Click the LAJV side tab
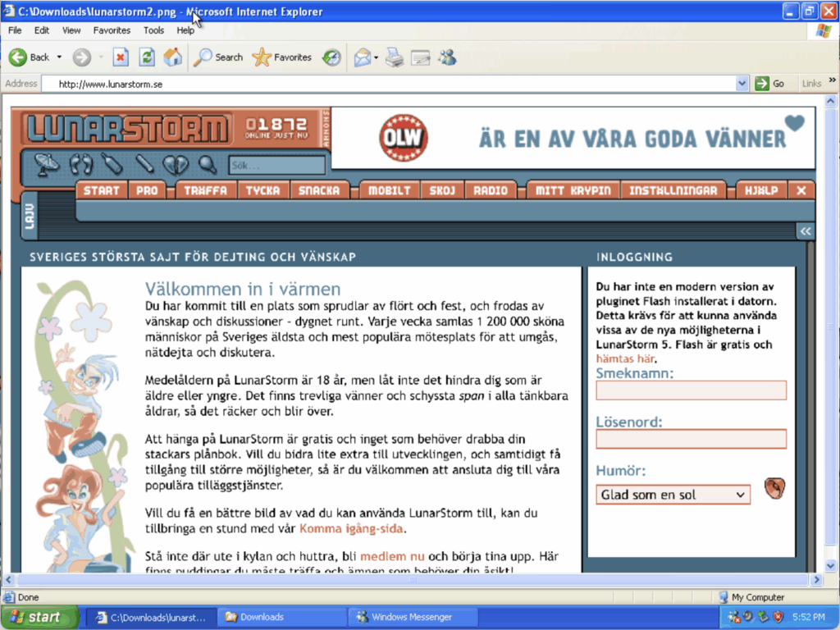The image size is (840, 630). click(30, 217)
